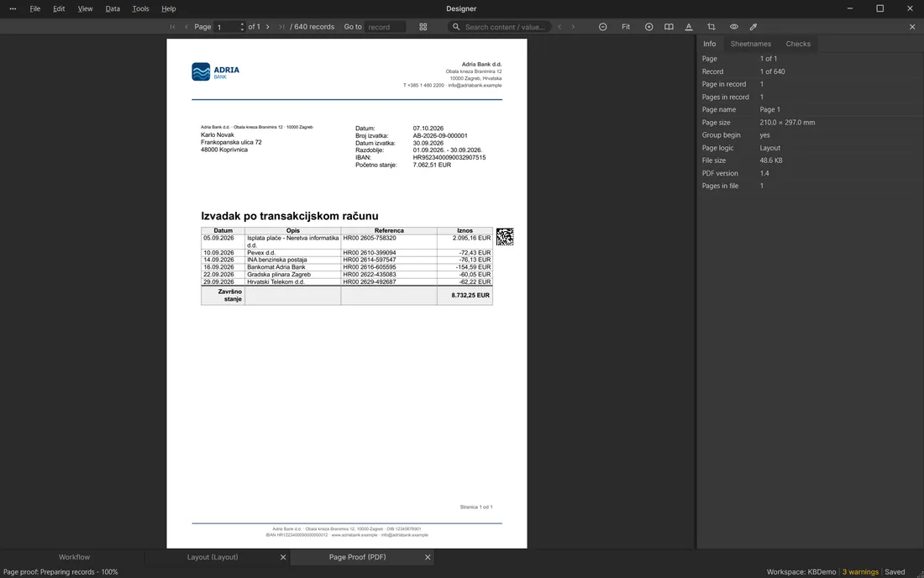The image size is (924, 578).
Task: Select the pencil annotate tool
Action: click(753, 27)
